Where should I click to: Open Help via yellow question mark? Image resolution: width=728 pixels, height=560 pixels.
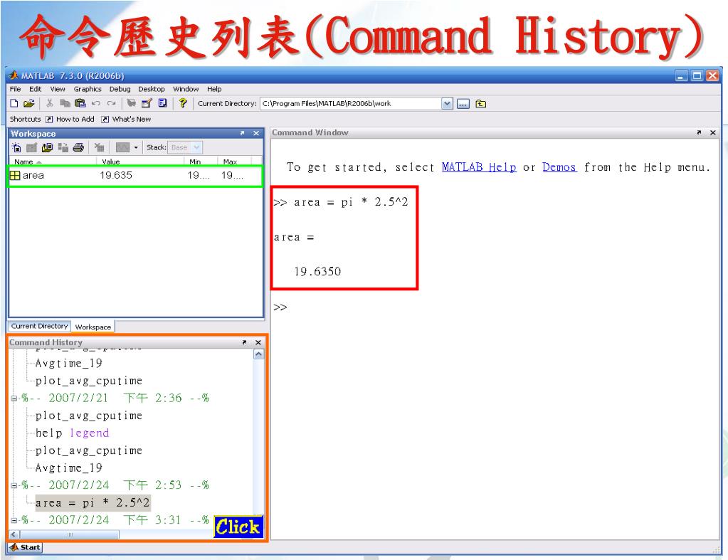tap(183, 103)
